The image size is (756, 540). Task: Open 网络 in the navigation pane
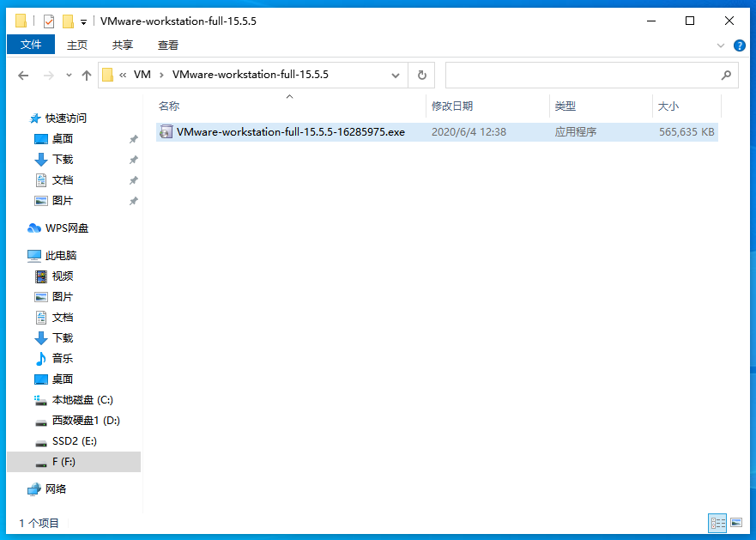[56, 489]
